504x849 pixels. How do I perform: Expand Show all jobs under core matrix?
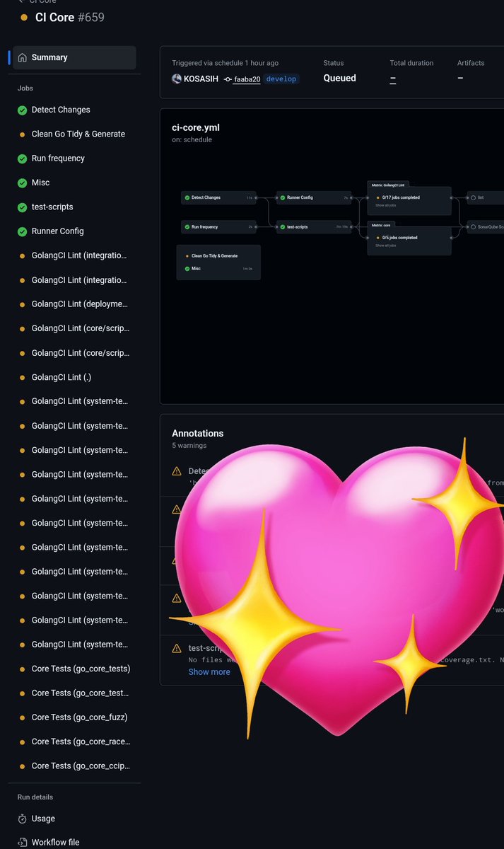[x=385, y=246]
